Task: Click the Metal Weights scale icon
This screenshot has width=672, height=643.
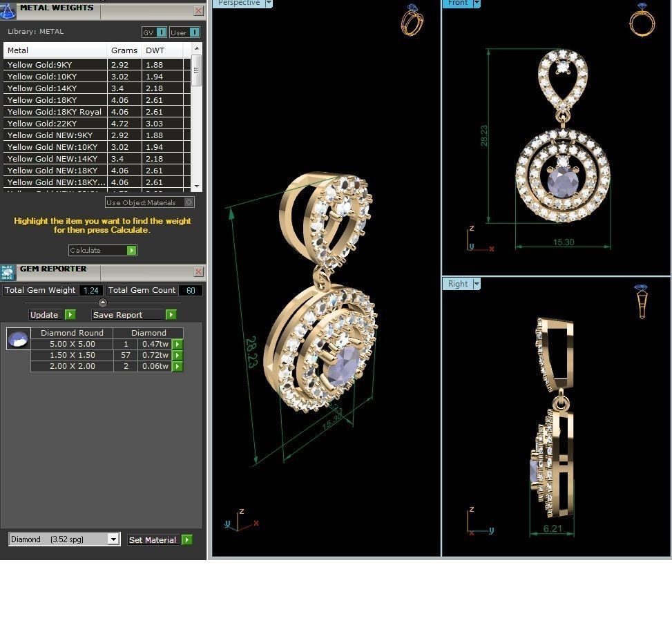Action: (x=8, y=10)
